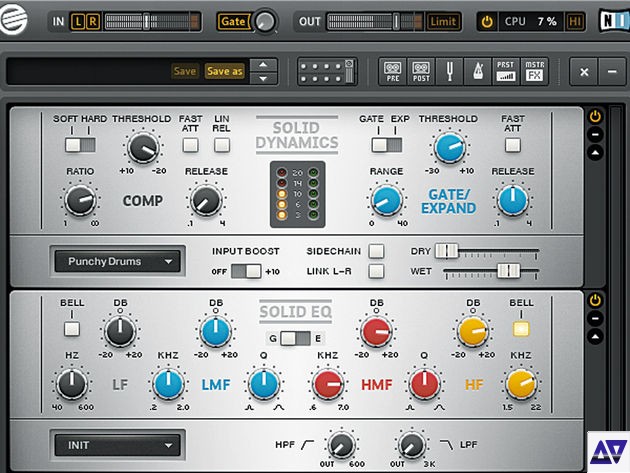Clear the rack with the X button
630x473 pixels.
point(584,72)
